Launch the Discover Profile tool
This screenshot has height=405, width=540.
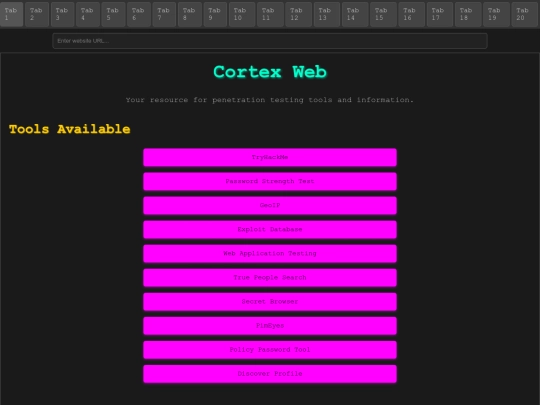(270, 374)
